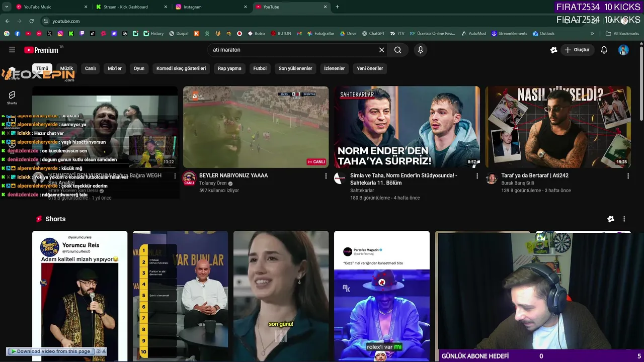Open the Yorumcu Reis short thumbnail
Image resolution: width=644 pixels, height=362 pixels.
(79, 296)
